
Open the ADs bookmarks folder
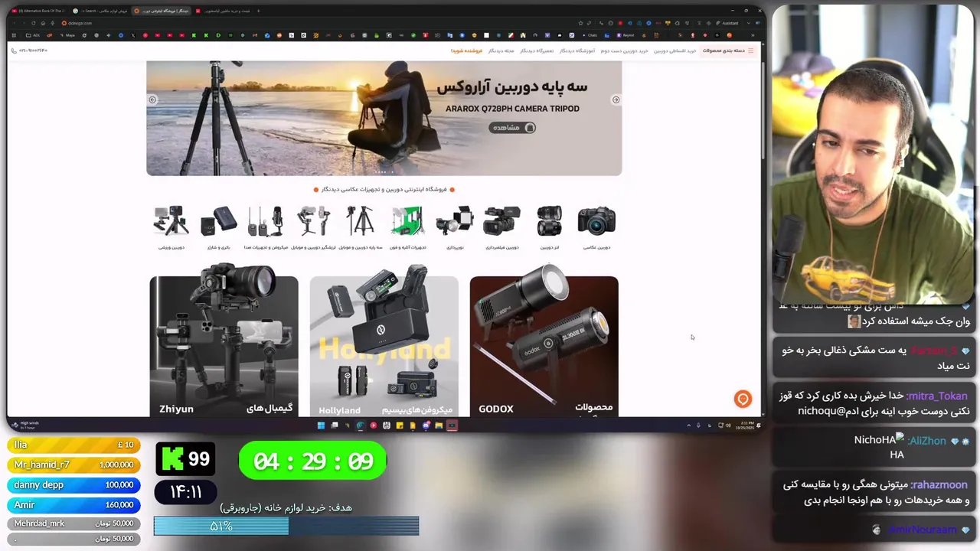[32, 35]
